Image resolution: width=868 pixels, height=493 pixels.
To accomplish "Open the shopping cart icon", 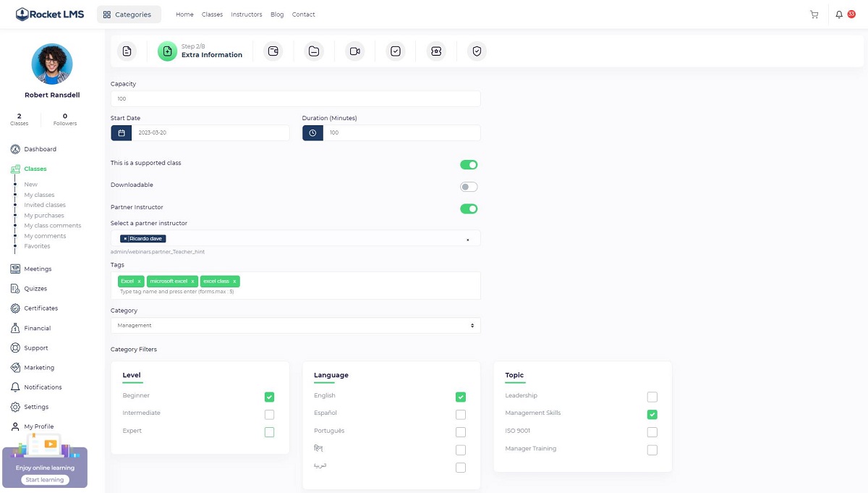I will pos(814,14).
